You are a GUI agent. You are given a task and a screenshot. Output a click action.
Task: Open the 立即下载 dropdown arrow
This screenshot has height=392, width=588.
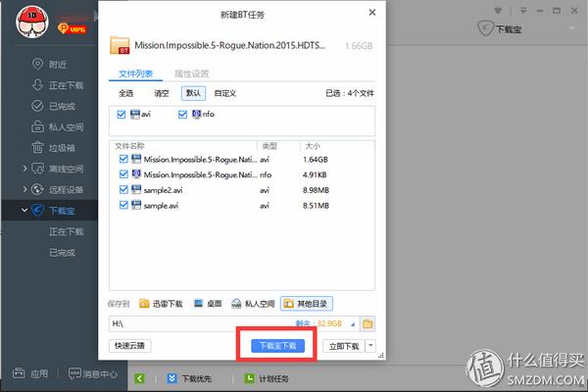pos(370,346)
